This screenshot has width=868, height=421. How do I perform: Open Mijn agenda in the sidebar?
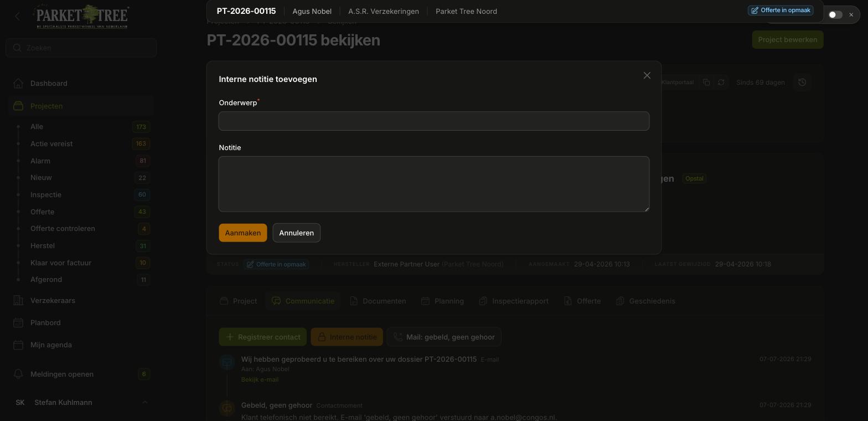pyautogui.click(x=81, y=345)
